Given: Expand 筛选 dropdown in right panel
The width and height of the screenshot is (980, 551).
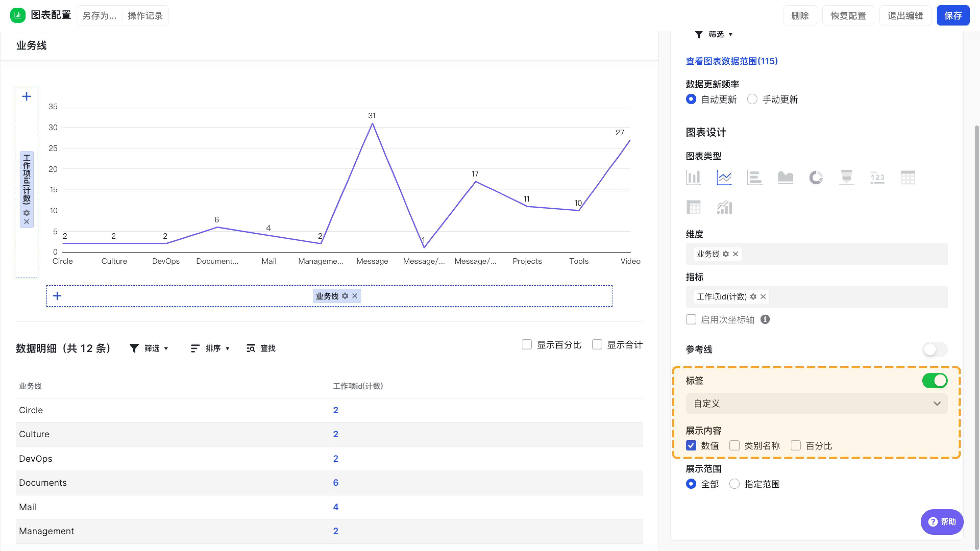Looking at the screenshot, I should coord(713,34).
